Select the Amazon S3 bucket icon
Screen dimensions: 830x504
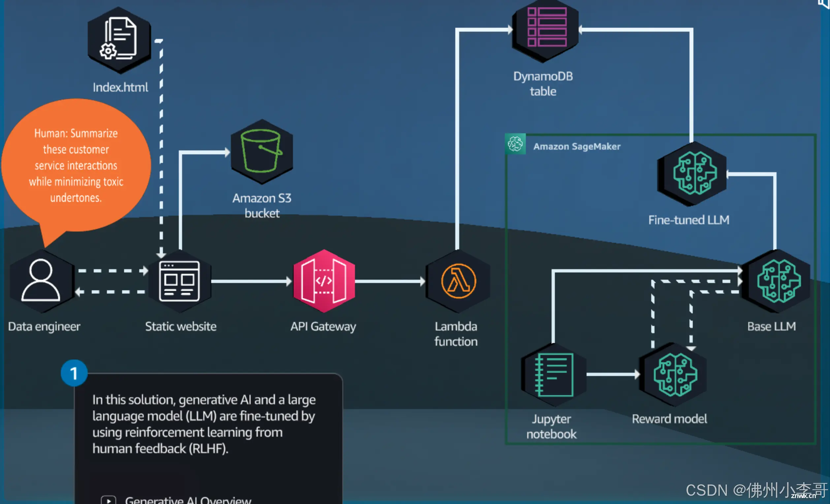pos(262,152)
